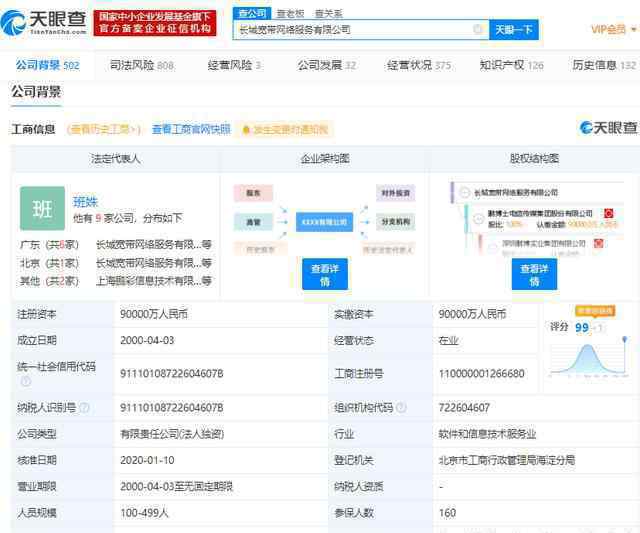Image resolution: width=640 pixels, height=533 pixels.
Task: Click the 北京 row company link
Action: point(154,262)
